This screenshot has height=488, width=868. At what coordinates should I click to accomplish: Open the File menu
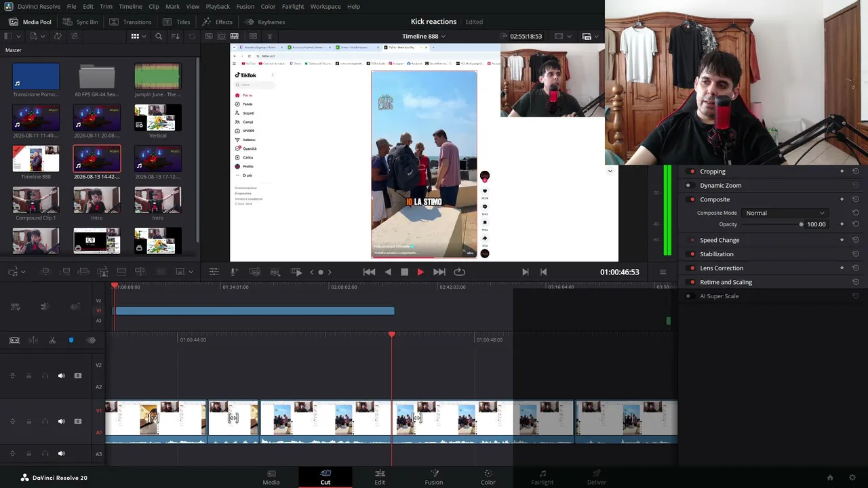pos(71,6)
